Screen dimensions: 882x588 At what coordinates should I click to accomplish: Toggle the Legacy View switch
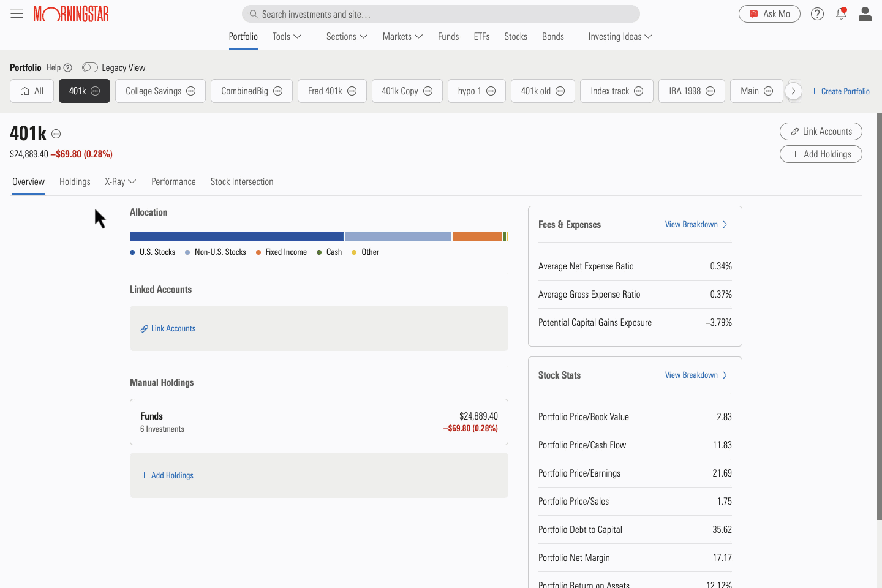(x=90, y=67)
